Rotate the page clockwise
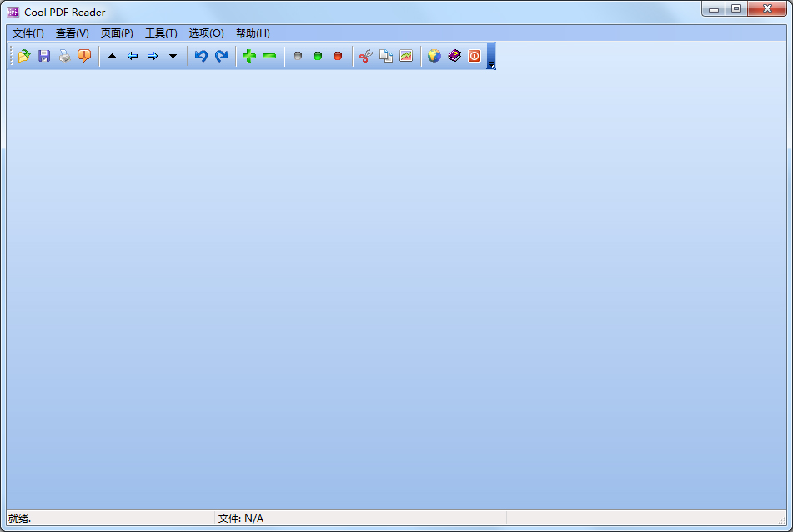The image size is (793, 532). pyautogui.click(x=221, y=56)
